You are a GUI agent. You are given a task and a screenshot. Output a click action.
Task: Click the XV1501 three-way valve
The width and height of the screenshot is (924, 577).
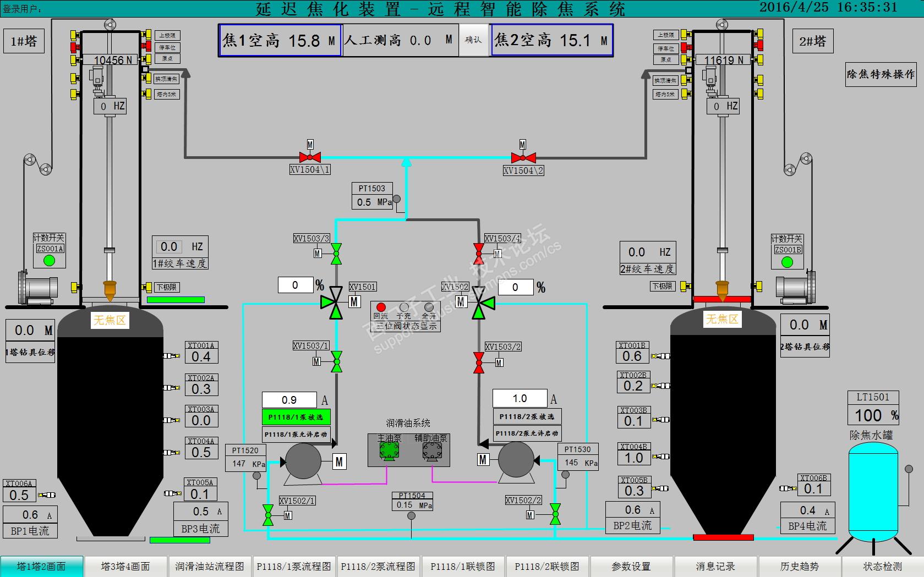(332, 302)
